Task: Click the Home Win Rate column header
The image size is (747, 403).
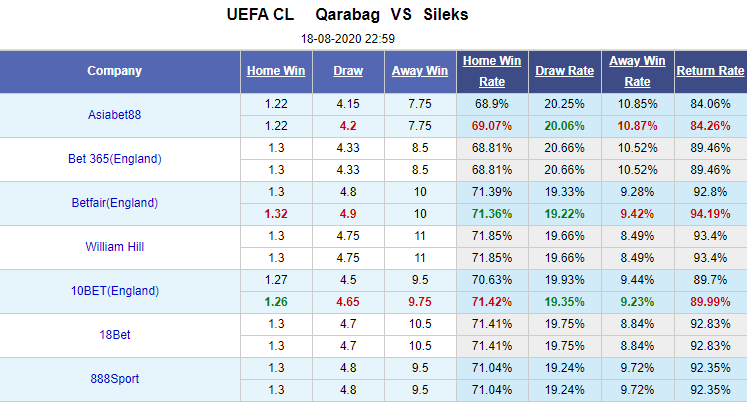Action: point(492,71)
